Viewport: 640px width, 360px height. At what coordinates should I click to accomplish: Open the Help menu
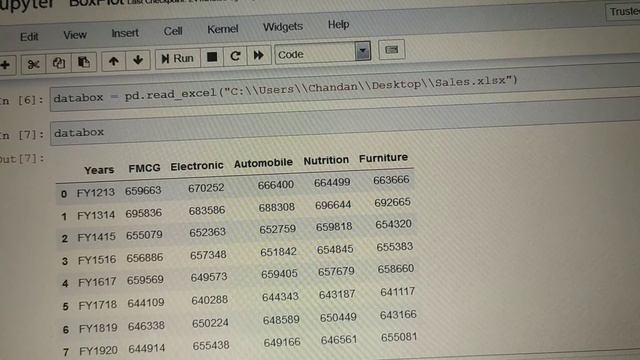(x=338, y=24)
